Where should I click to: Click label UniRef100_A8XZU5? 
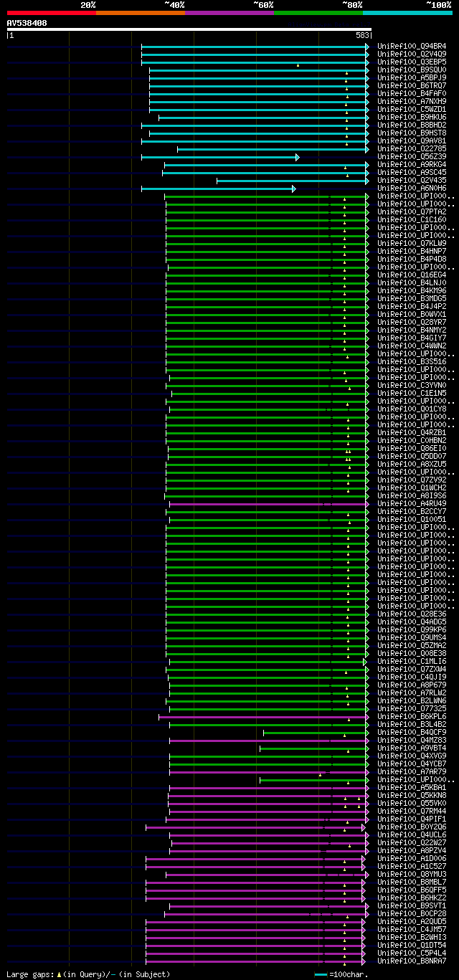click(412, 465)
